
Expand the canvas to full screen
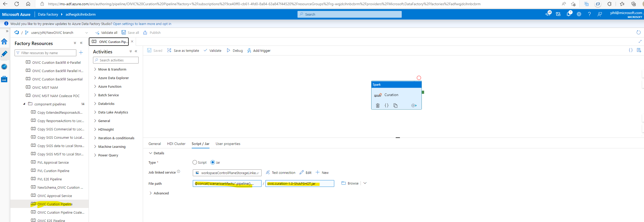click(x=640, y=41)
